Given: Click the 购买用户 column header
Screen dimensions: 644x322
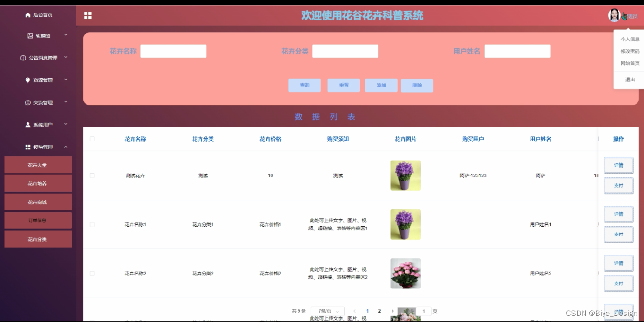Looking at the screenshot, I should 473,139.
